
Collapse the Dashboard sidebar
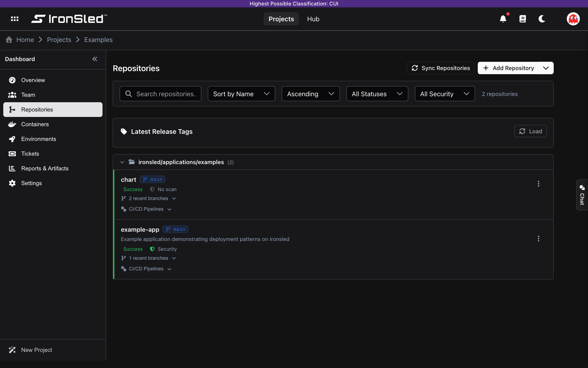[95, 59]
